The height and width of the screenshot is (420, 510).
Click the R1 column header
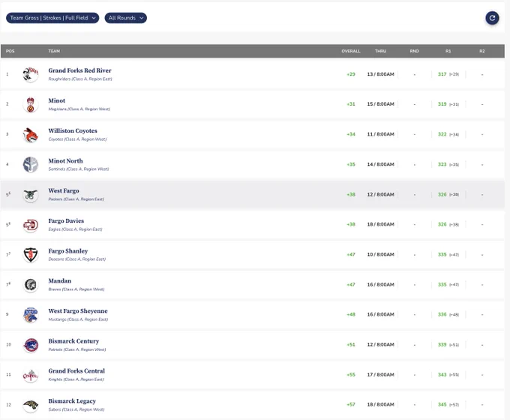[448, 52]
